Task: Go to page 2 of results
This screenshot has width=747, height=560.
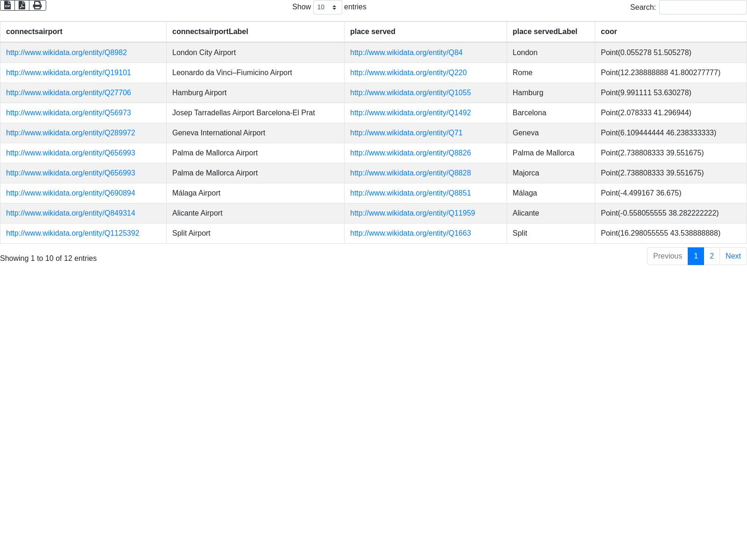Action: [712, 256]
